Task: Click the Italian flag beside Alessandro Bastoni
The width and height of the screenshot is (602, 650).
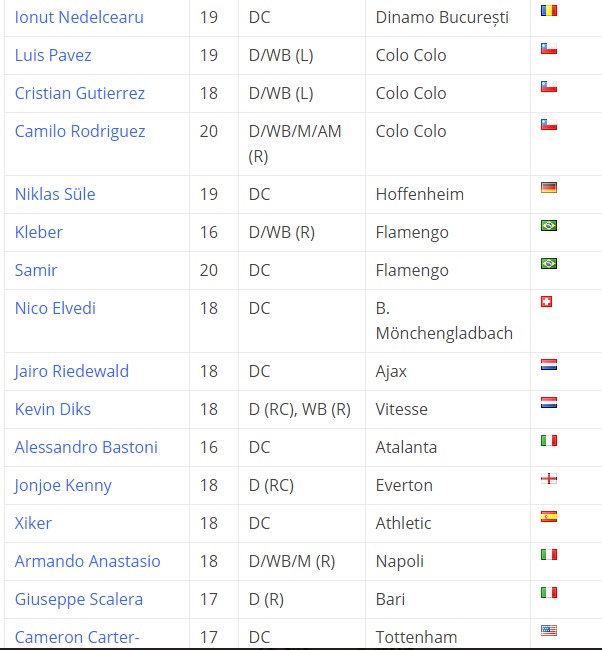Action: 549,440
